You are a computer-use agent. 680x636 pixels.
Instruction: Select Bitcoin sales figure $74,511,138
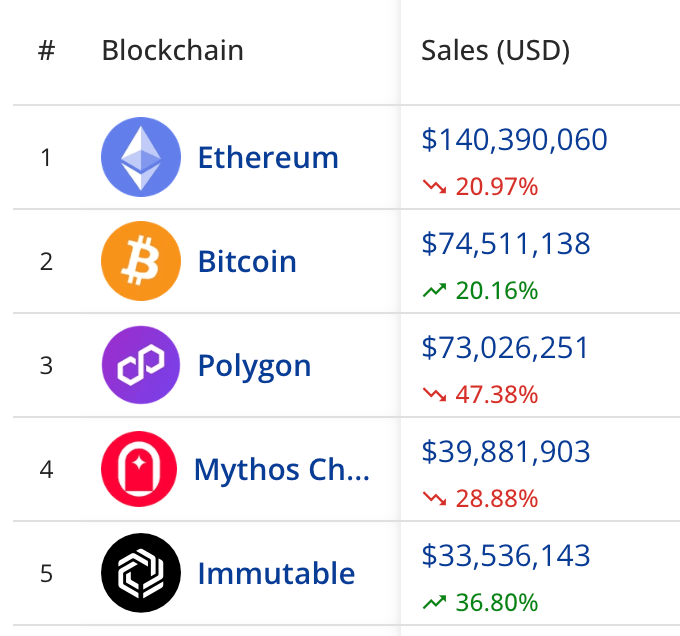506,243
